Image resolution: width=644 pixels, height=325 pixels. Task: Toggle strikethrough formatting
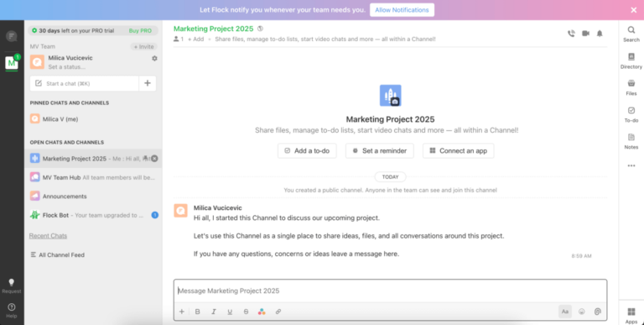(246, 312)
